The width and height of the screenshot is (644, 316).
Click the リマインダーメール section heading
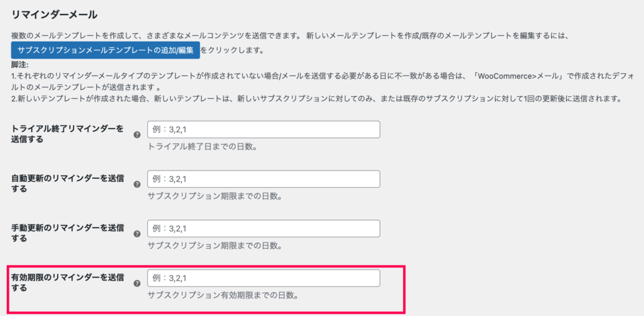(54, 16)
